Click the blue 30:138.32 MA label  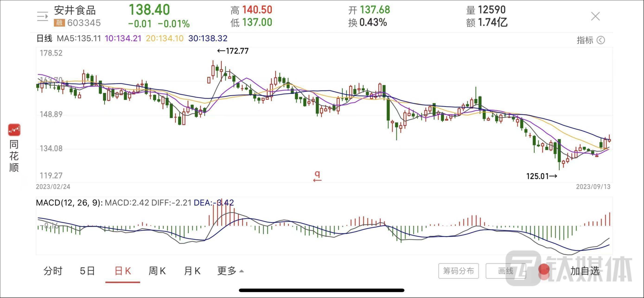tap(208, 38)
